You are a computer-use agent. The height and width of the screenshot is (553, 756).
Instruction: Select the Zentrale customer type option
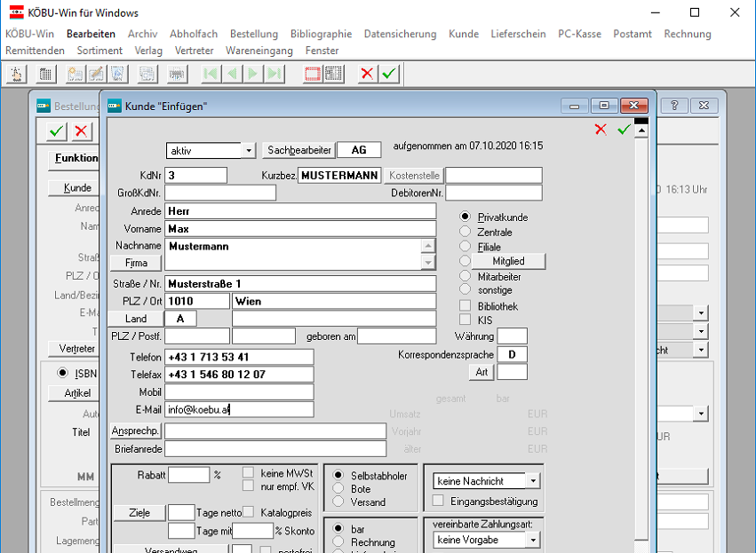[465, 232]
